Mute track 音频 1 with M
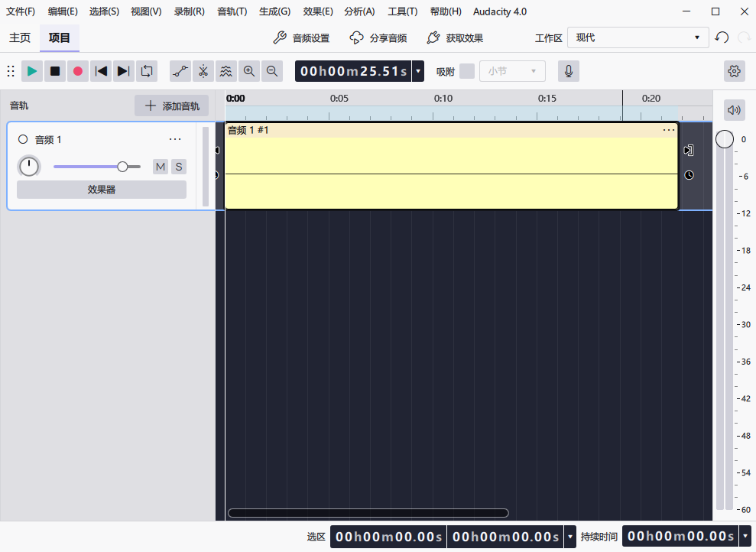The image size is (756, 552). [x=161, y=167]
